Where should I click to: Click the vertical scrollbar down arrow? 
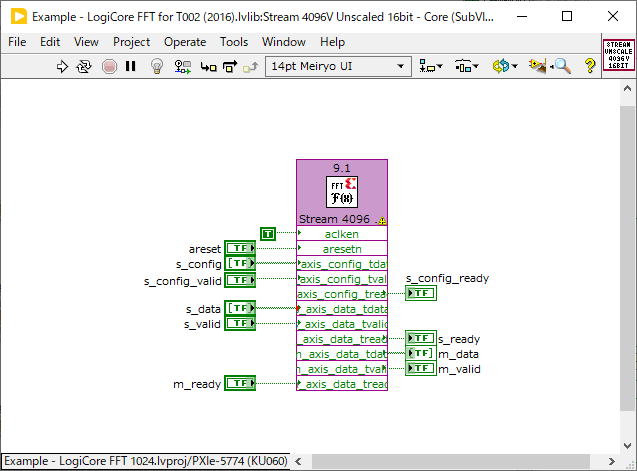pyautogui.click(x=627, y=445)
